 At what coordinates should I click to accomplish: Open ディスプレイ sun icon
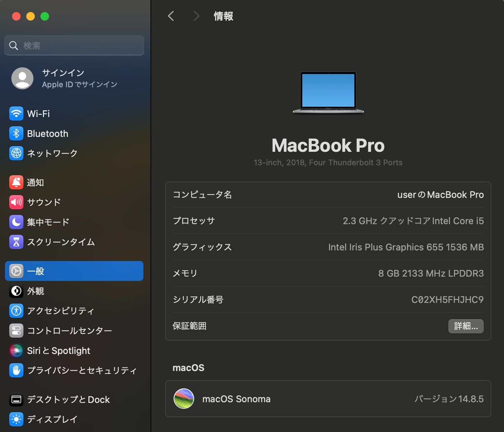[x=16, y=419]
